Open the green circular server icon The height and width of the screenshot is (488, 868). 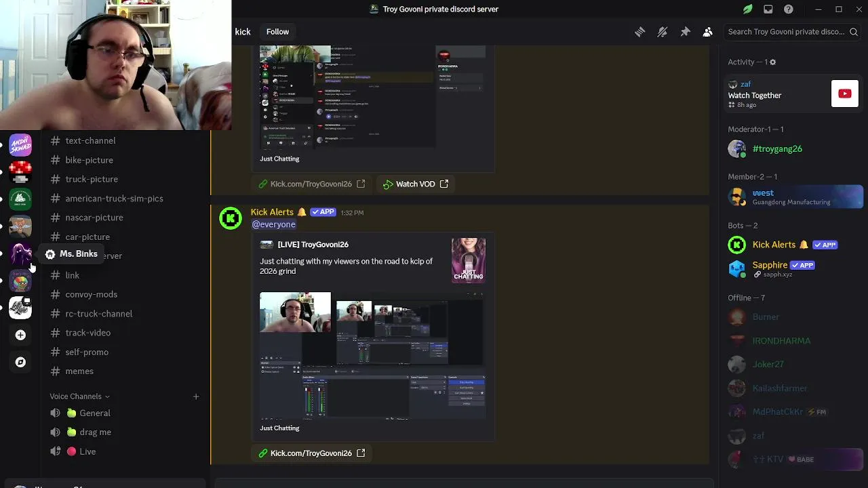pos(20,199)
